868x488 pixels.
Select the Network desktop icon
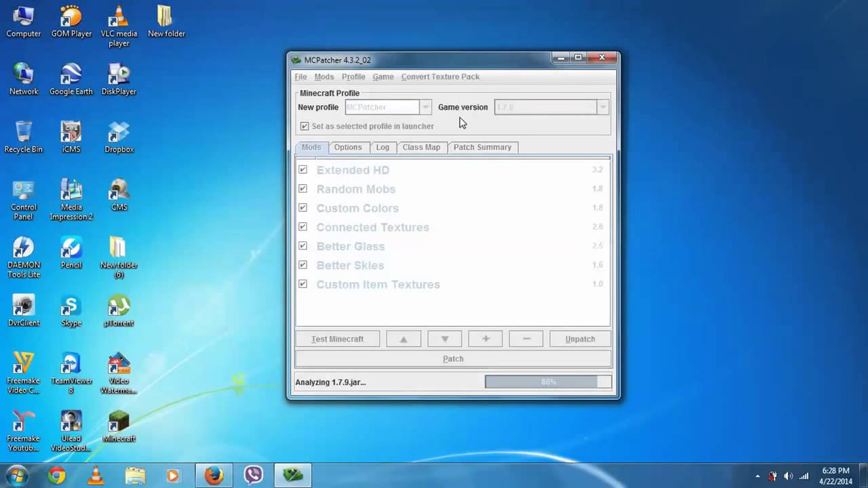pyautogui.click(x=24, y=79)
